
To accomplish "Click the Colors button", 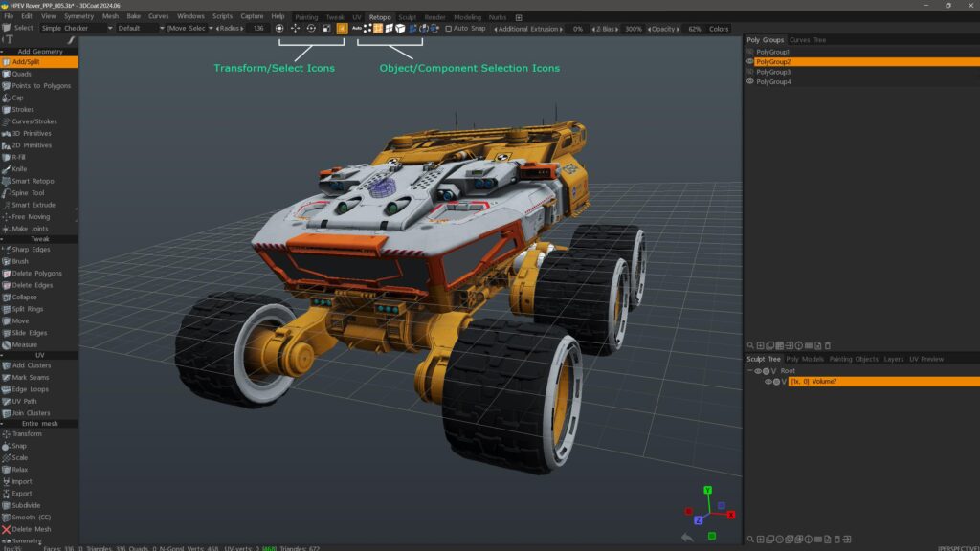I will point(718,29).
